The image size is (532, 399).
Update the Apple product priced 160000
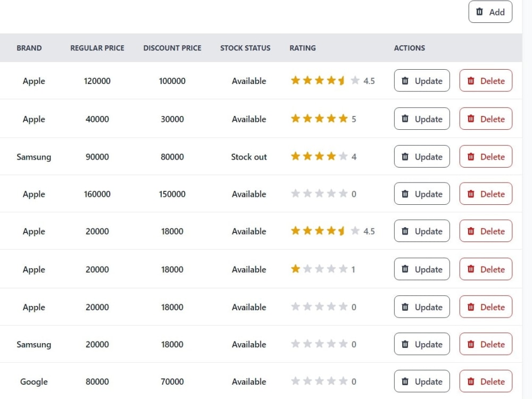[x=422, y=194]
